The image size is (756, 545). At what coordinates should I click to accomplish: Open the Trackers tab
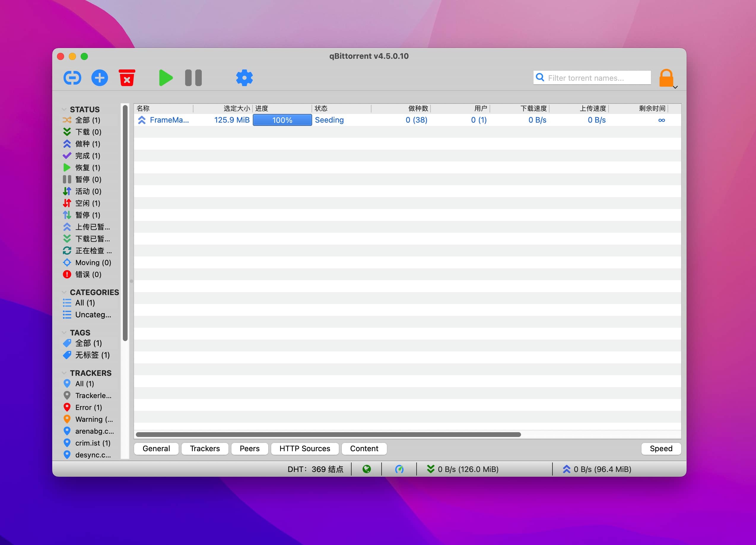[x=205, y=449]
